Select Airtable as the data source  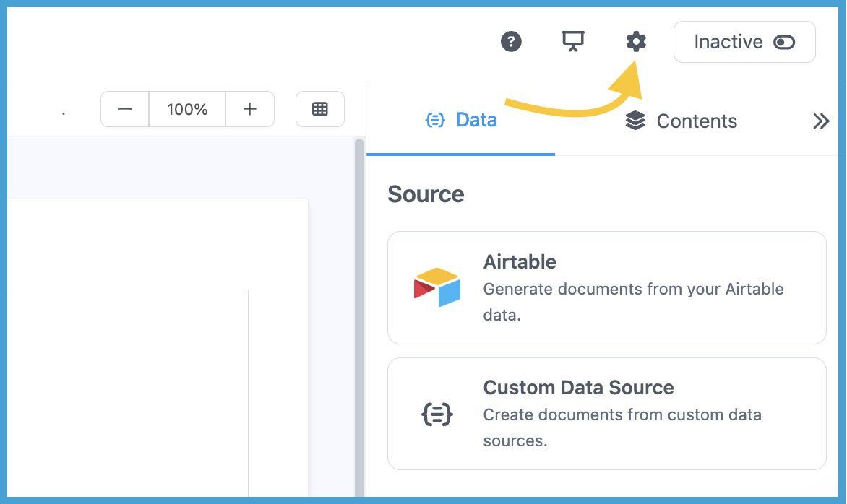tap(606, 287)
